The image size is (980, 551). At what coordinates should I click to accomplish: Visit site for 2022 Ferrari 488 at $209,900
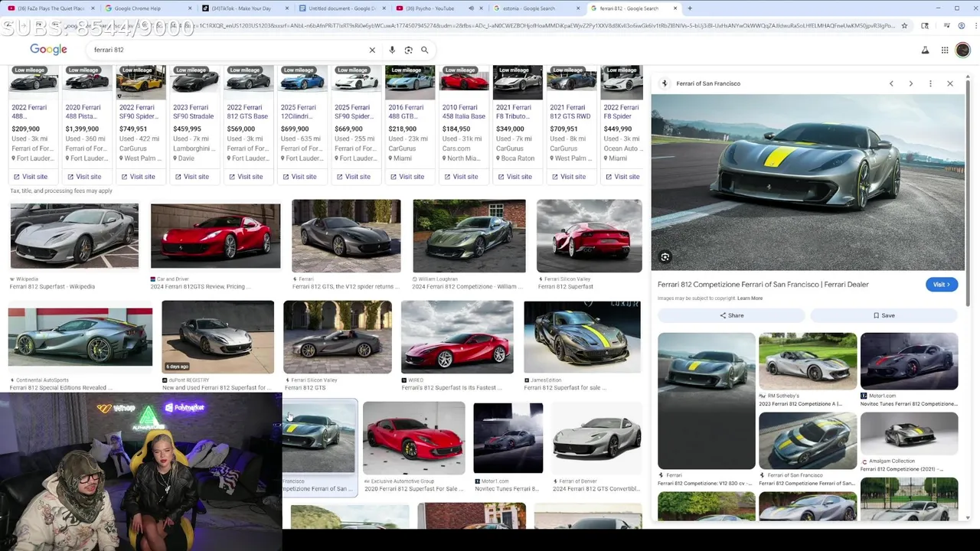pos(30,177)
